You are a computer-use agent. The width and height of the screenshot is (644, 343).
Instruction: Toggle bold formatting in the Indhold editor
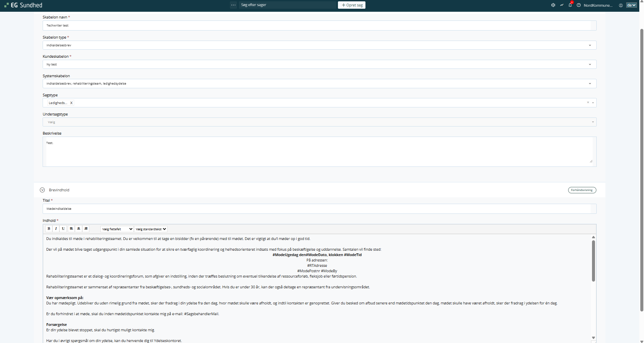tap(49, 229)
